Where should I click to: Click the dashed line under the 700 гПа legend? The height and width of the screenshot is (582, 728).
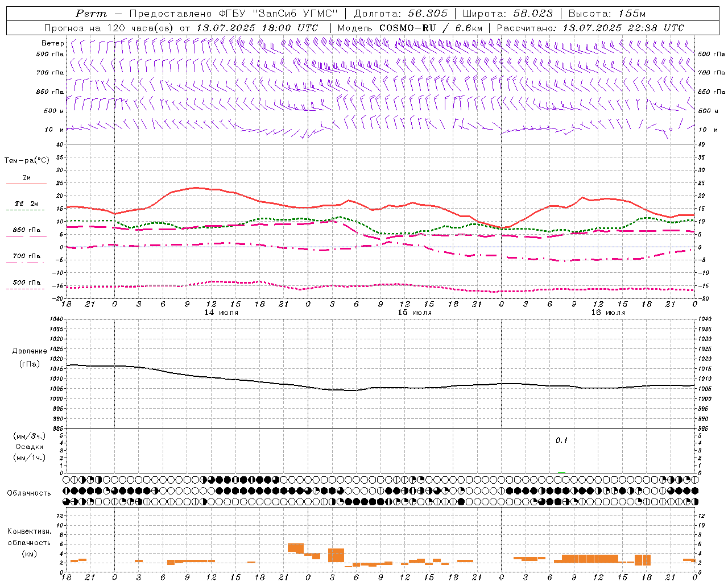[25, 263]
